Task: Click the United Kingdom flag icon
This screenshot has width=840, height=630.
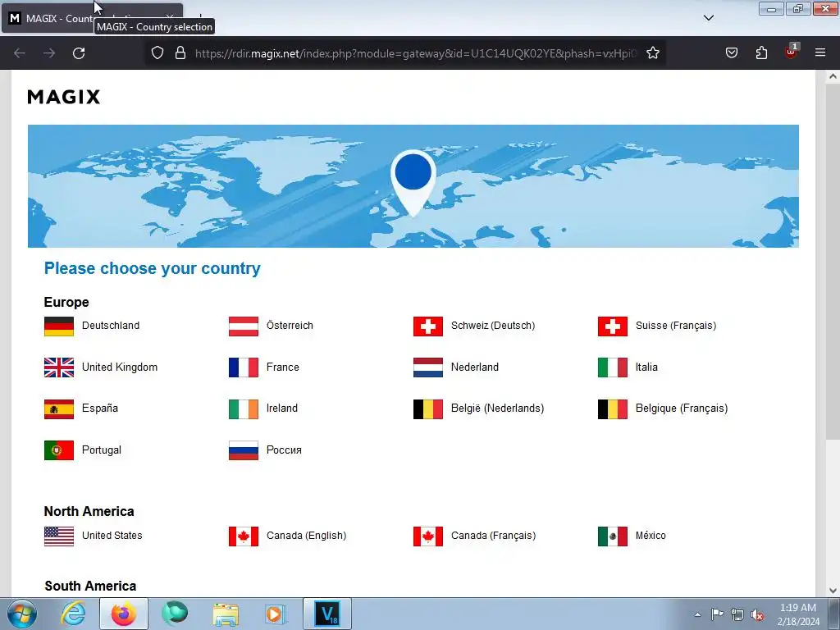Action: pyautogui.click(x=59, y=367)
